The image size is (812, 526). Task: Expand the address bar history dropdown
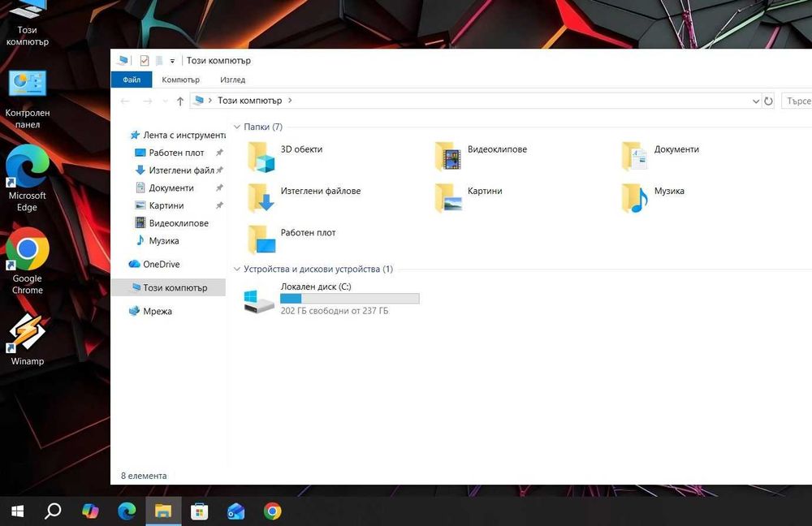pyautogui.click(x=755, y=101)
